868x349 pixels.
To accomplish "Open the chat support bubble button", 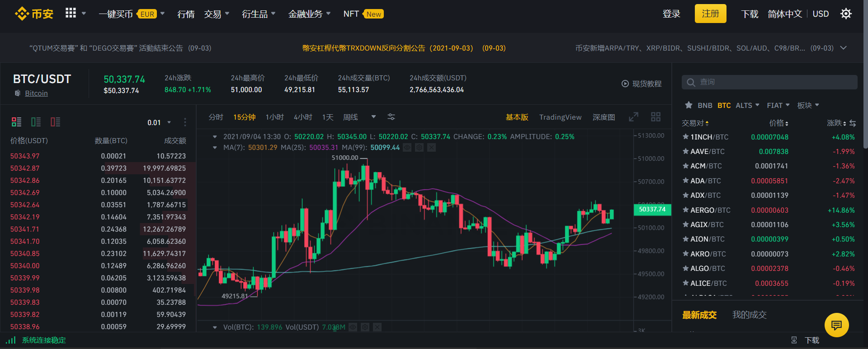I will click(836, 325).
